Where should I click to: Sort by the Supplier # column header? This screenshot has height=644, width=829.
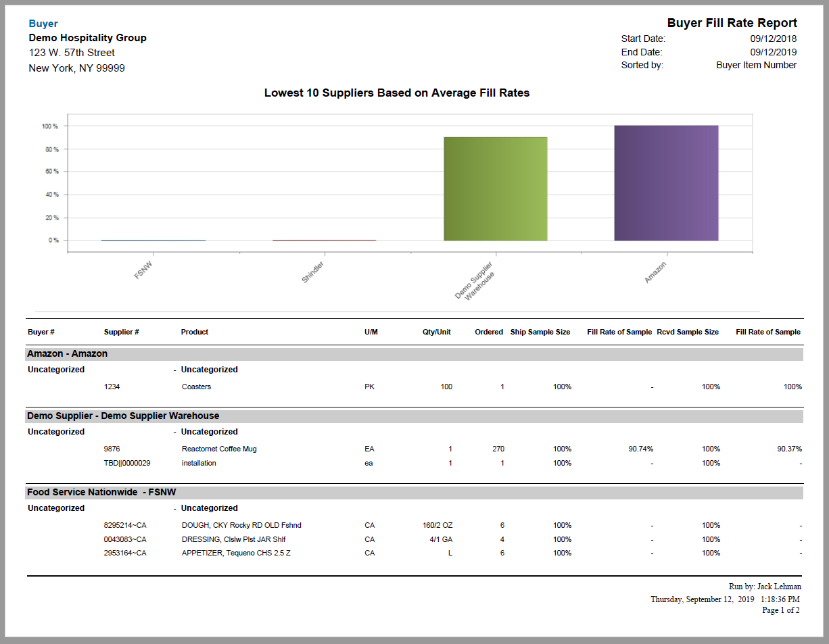(121, 332)
